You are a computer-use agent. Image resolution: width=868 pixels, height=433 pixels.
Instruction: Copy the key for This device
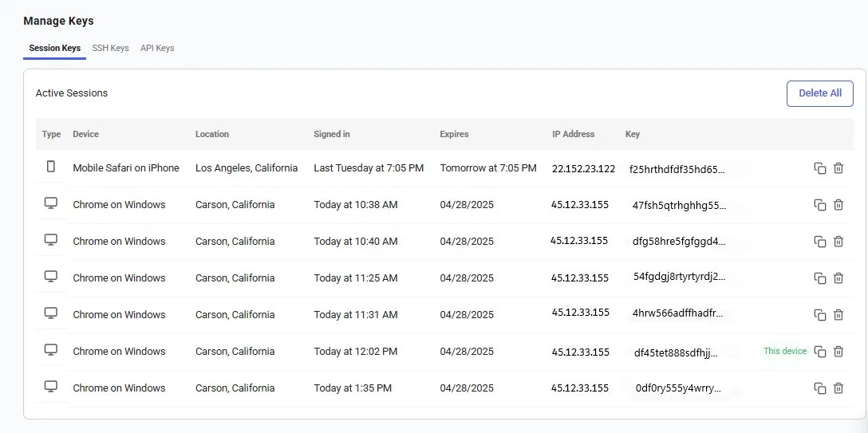click(x=820, y=351)
